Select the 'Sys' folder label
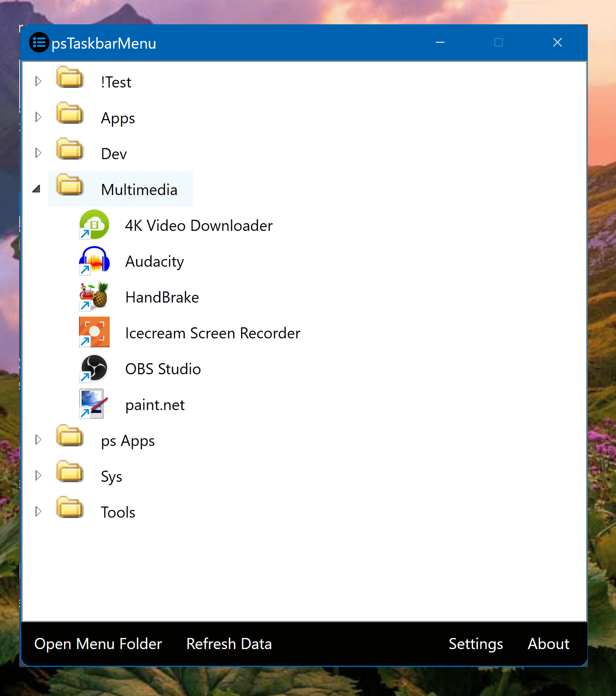Screen dimensions: 616x696 point(112,477)
